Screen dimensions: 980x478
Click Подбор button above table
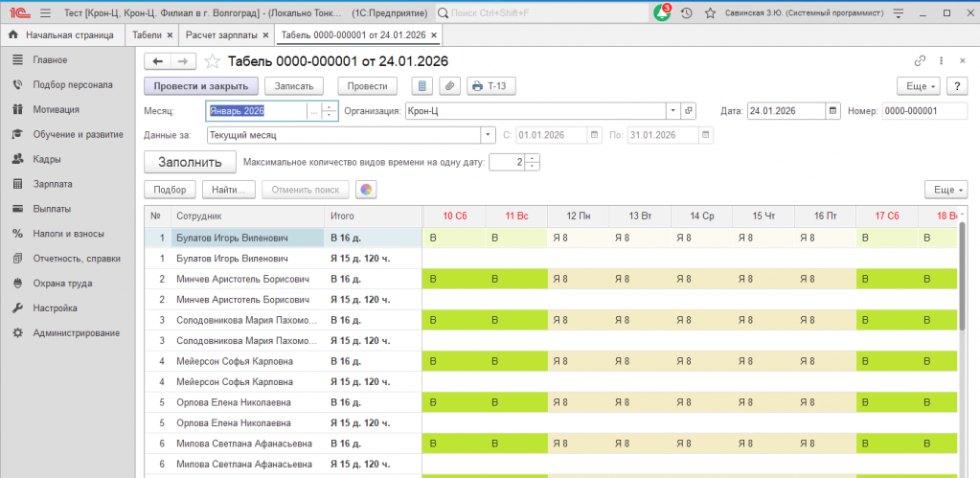(x=170, y=190)
